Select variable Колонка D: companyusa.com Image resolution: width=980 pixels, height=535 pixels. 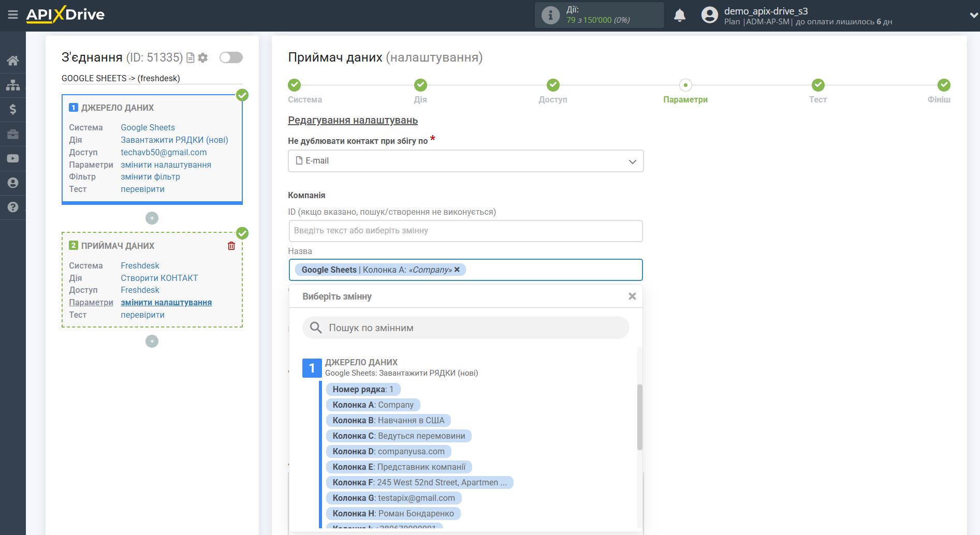[388, 451]
